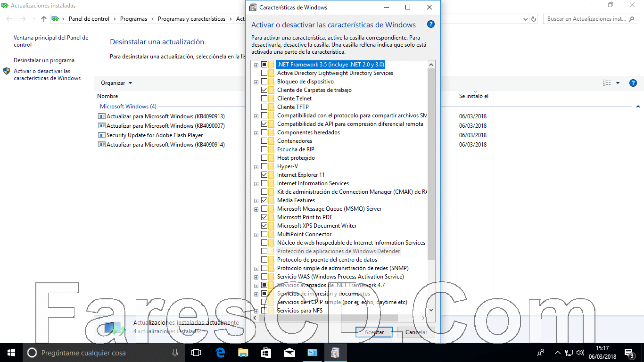Click the shield icon beside Activar o desactivar
Screen dimensions: 644x362
tap(7, 71)
